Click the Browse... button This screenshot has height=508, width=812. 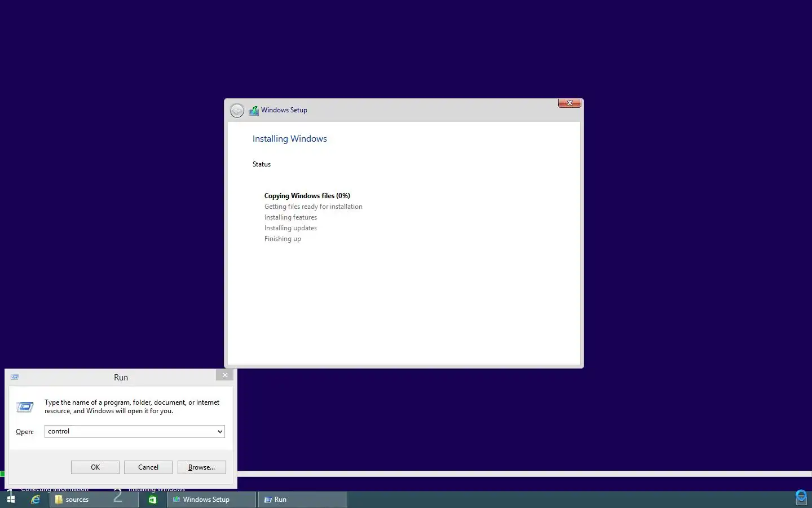[x=202, y=467]
